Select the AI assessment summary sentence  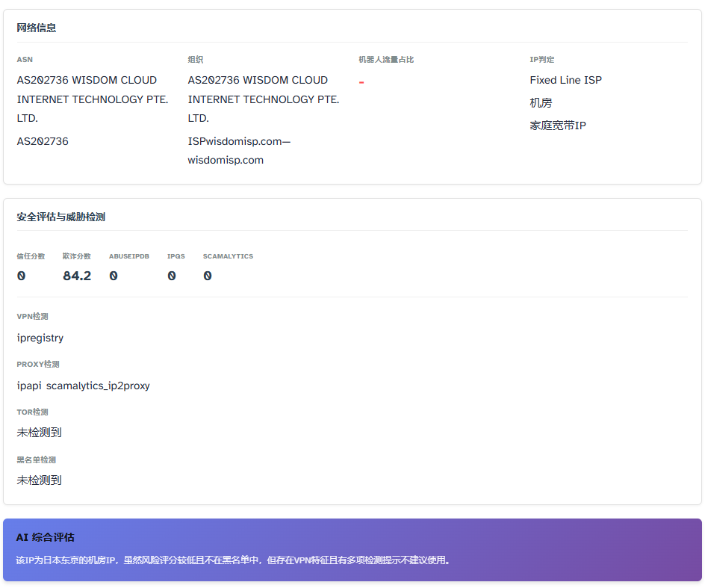click(234, 560)
